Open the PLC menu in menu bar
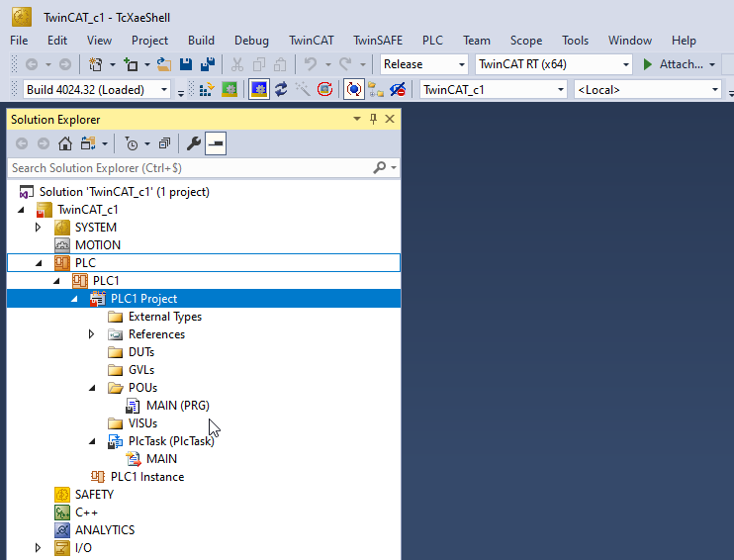The image size is (734, 560). 432,41
